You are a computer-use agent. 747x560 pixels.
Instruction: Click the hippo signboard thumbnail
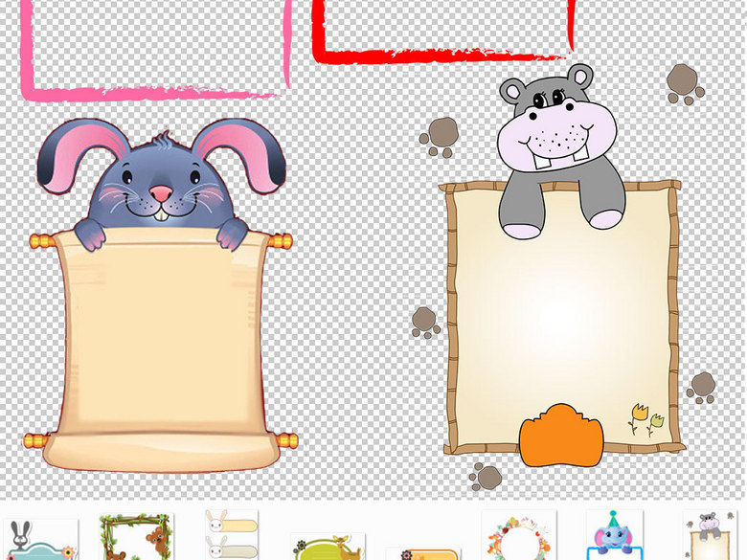coord(709,536)
